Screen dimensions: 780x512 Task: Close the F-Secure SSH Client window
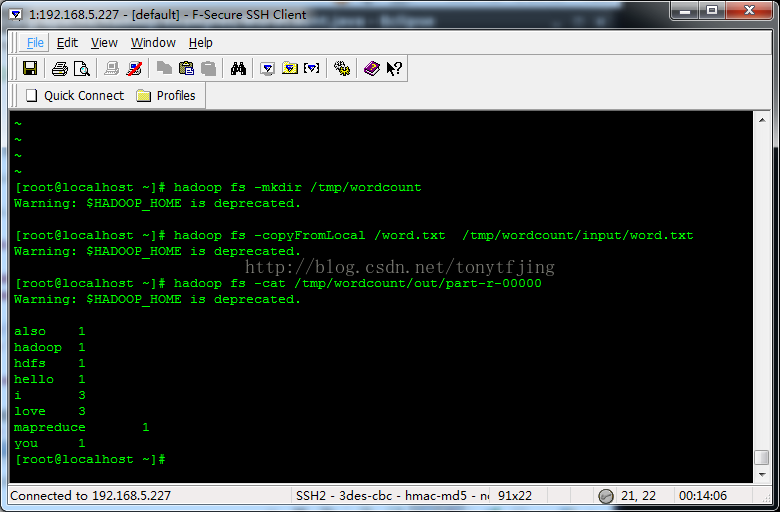[750, 10]
